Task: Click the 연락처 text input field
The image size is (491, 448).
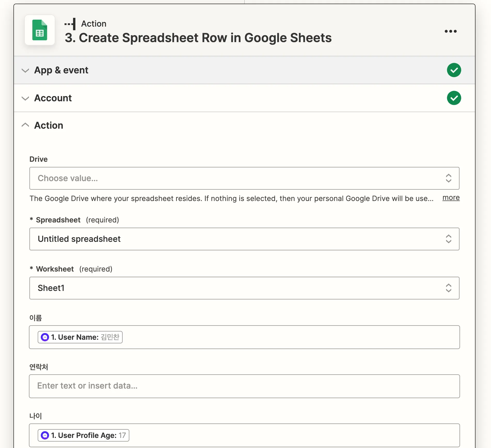Action: click(244, 386)
